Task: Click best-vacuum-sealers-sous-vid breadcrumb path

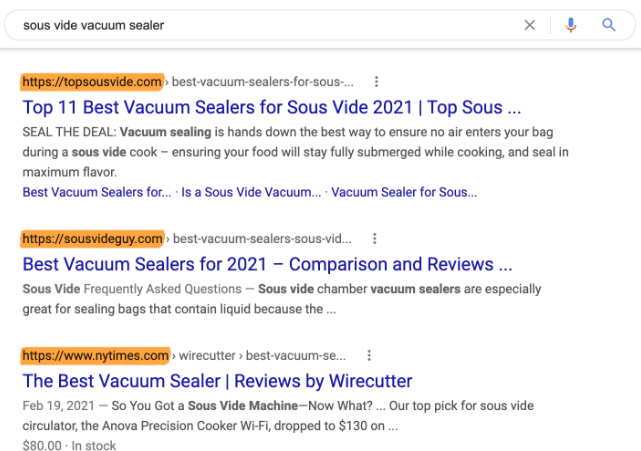Action: [x=262, y=239]
